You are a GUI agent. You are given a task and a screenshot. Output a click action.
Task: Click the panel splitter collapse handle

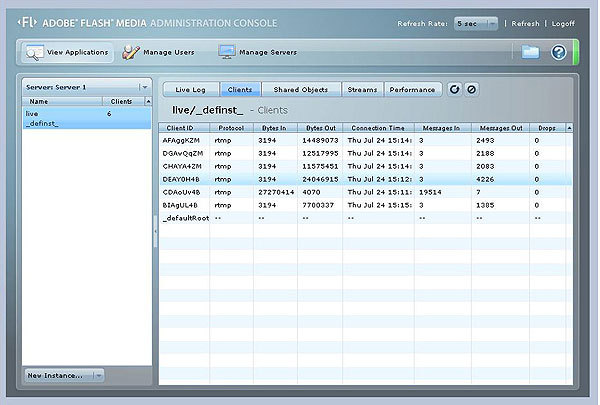(155, 231)
